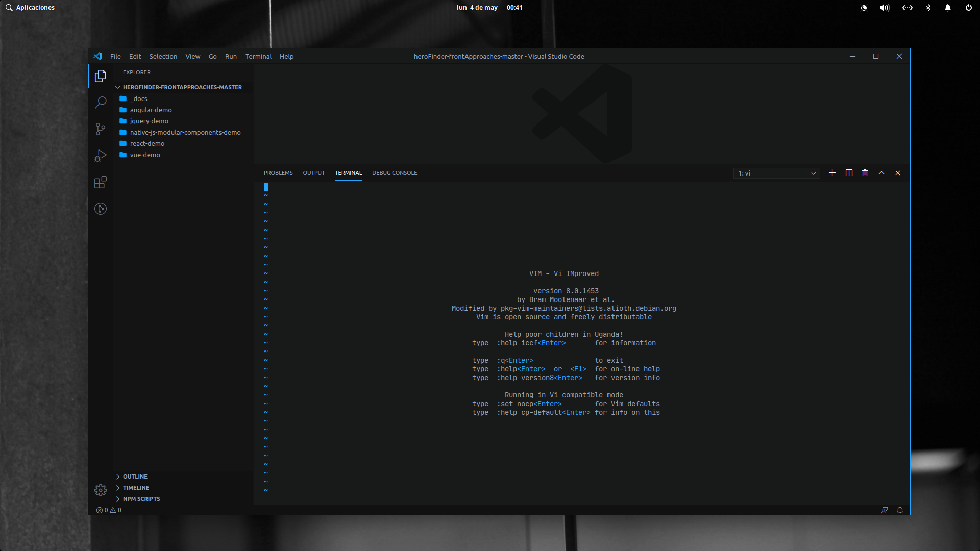Open the Extensions view

(101, 182)
